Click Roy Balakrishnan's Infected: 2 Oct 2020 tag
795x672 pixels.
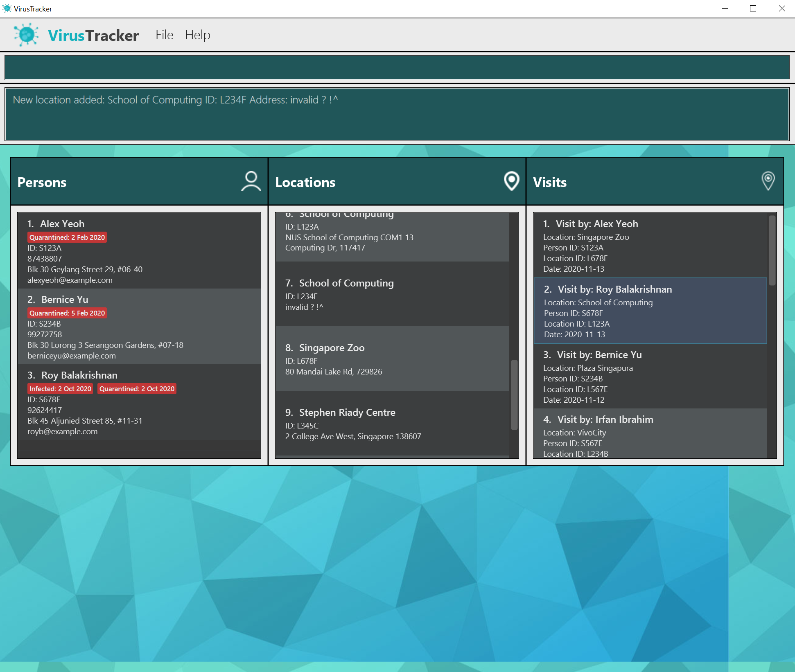pyautogui.click(x=60, y=389)
